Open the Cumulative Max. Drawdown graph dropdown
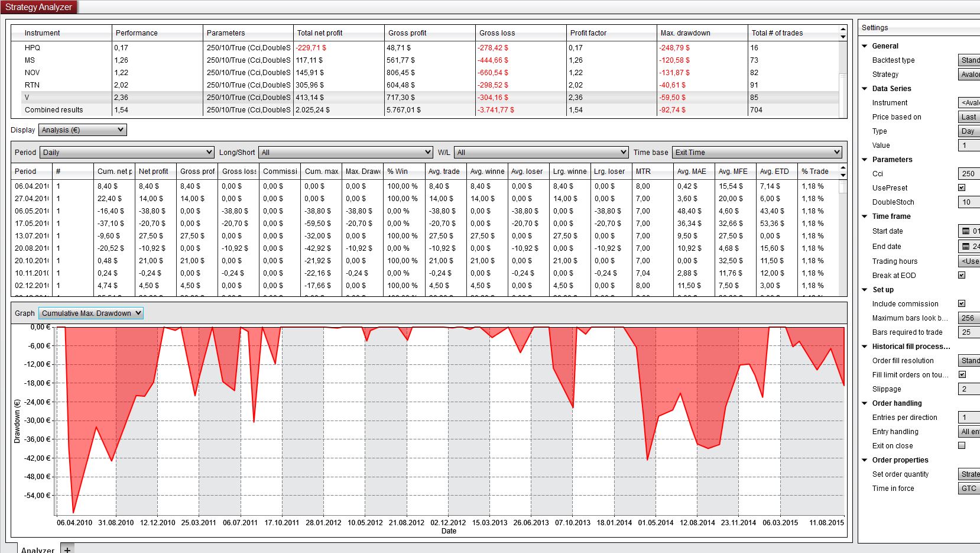This screenshot has width=980, height=553. [x=91, y=313]
